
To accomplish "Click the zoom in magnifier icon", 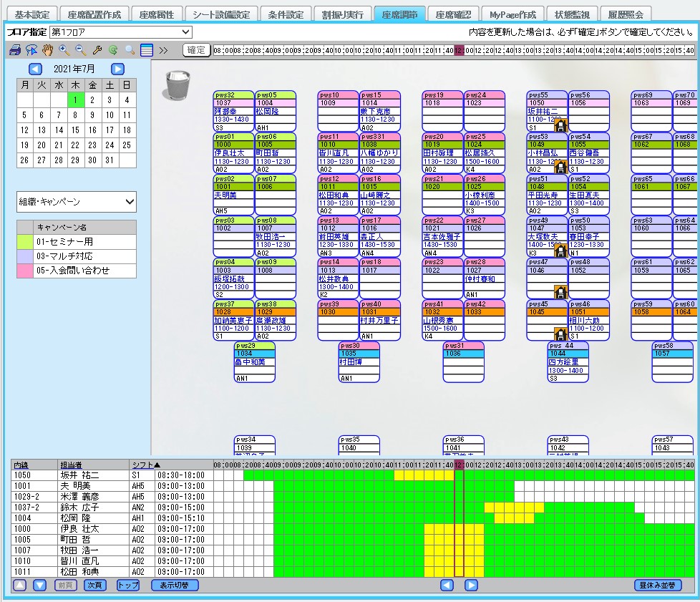I will pyautogui.click(x=64, y=50).
